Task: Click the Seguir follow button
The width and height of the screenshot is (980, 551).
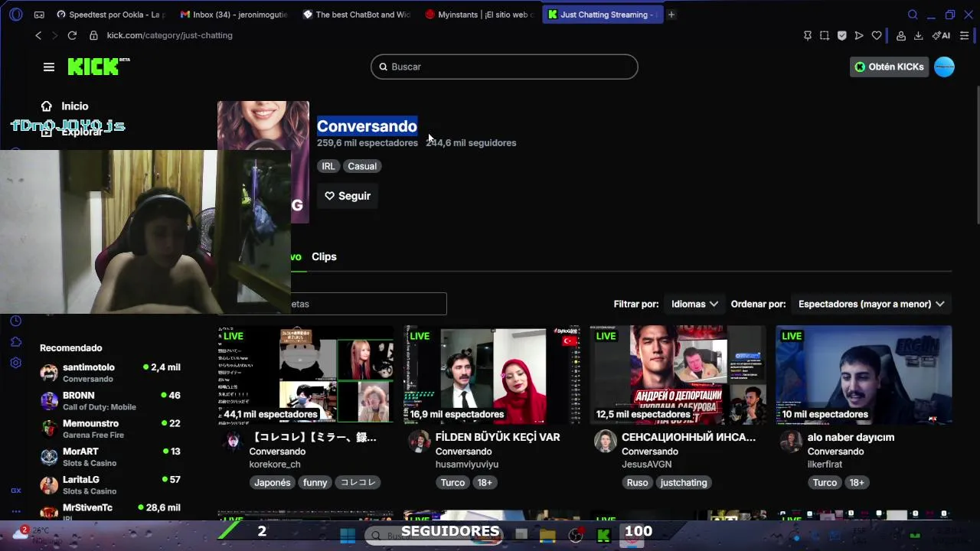Action: (x=348, y=196)
